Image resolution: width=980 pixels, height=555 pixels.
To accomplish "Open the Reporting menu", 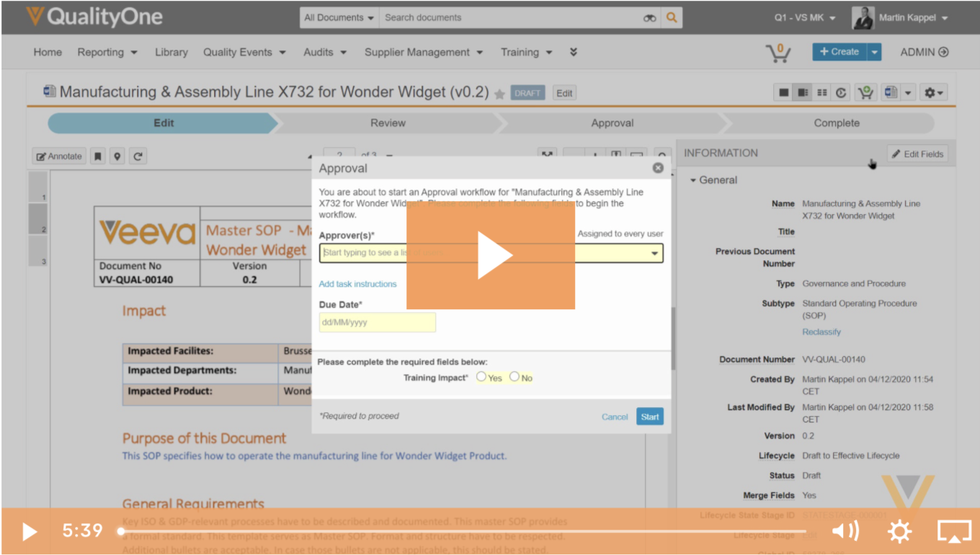I will 107,52.
